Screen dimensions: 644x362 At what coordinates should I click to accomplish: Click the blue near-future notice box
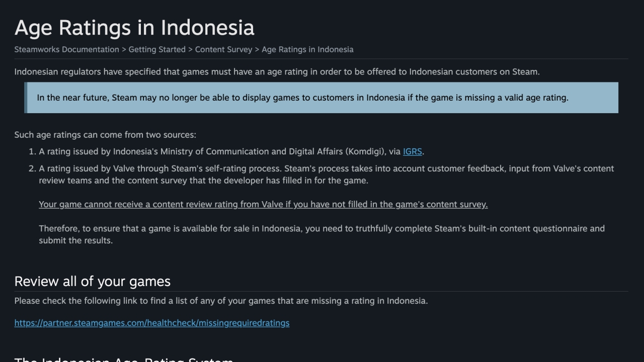[321, 98]
